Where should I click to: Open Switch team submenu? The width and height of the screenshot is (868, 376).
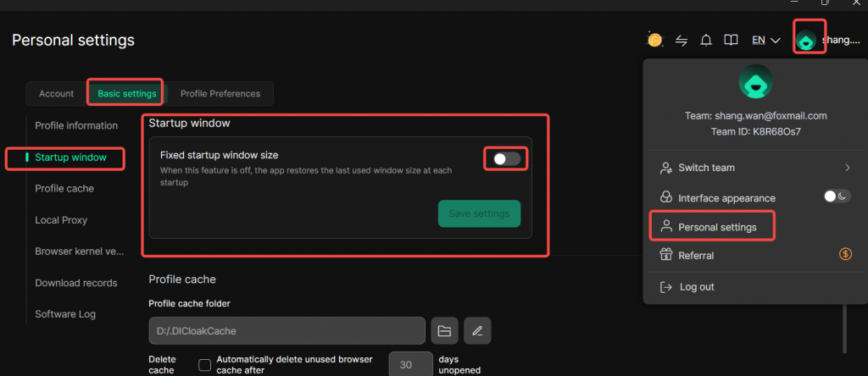click(x=755, y=168)
